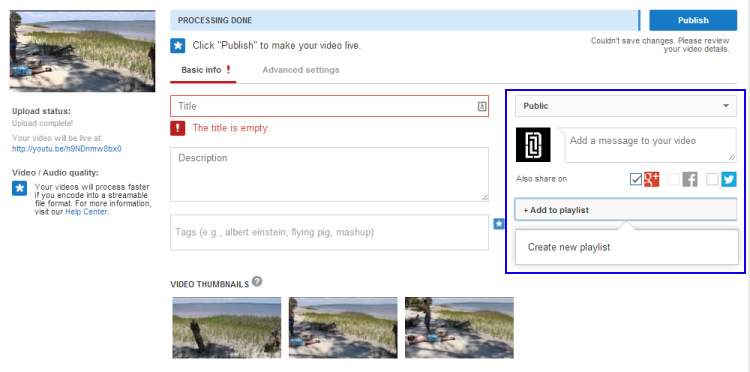The image size is (750, 372).
Task: Click the blue Publish button
Action: [x=693, y=21]
